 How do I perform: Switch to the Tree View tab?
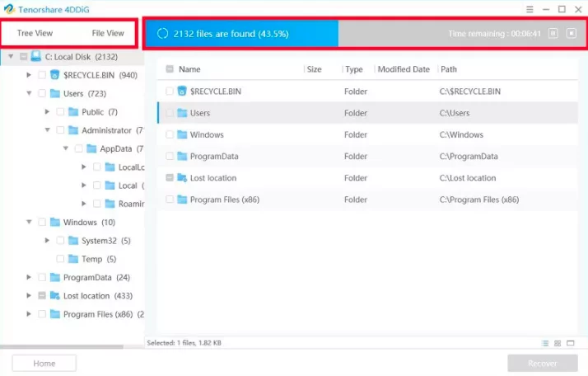(x=35, y=33)
